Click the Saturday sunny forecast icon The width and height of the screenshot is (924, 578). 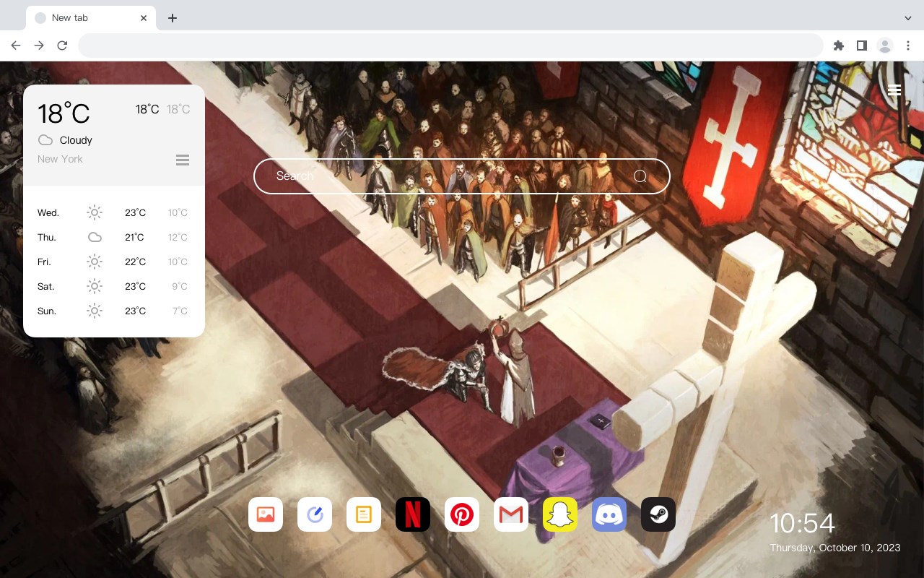click(x=95, y=286)
